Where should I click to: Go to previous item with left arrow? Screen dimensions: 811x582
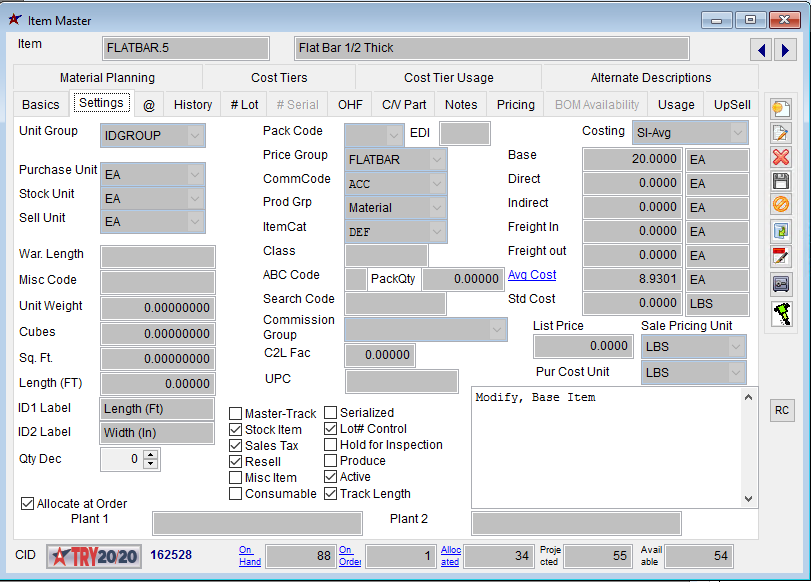(762, 50)
